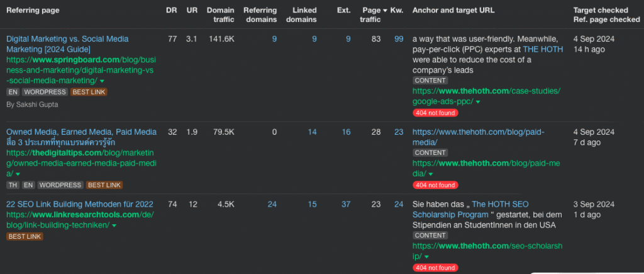Expand caret after springboard.com referring URL
Image resolution: width=644 pixels, height=274 pixels.
pyautogui.click(x=102, y=81)
